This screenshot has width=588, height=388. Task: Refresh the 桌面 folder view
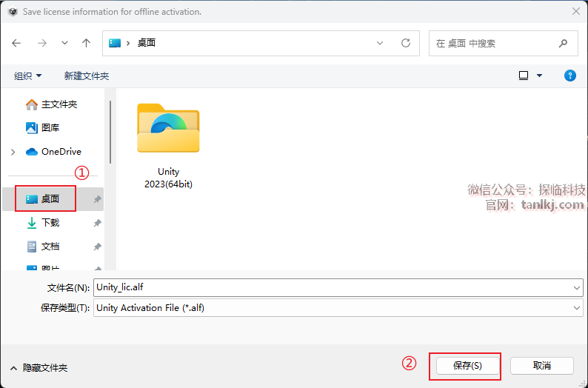coord(406,43)
